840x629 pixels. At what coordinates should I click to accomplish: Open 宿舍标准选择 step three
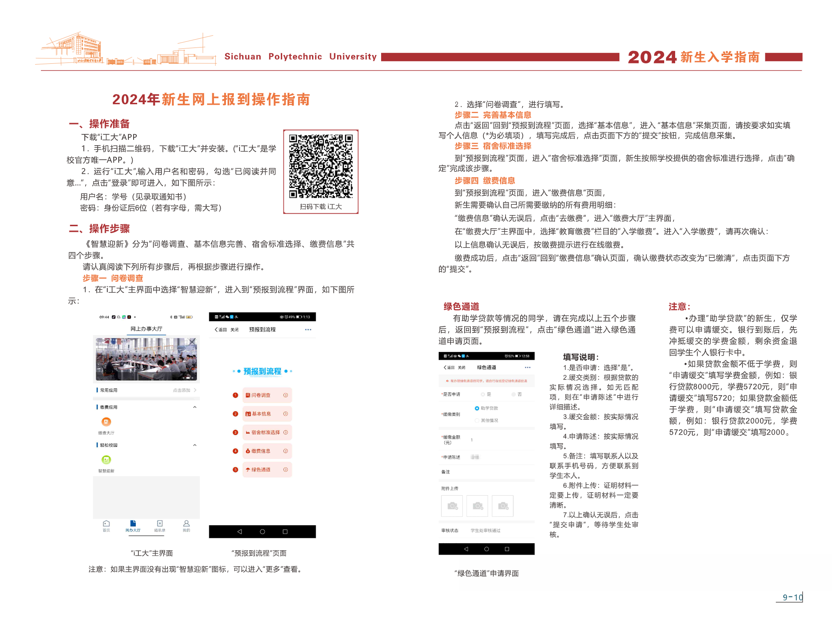coord(267,432)
